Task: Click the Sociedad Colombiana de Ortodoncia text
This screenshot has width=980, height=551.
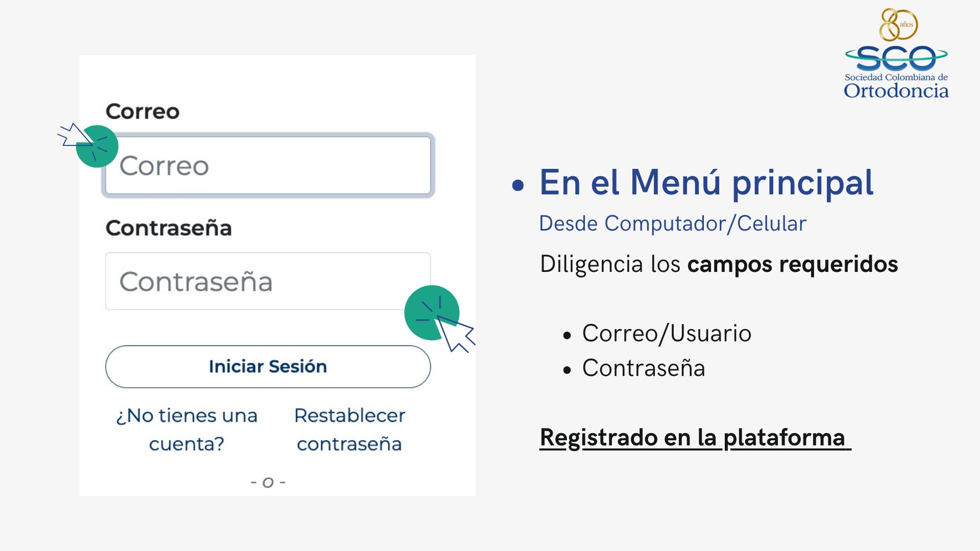Action: 896,86
